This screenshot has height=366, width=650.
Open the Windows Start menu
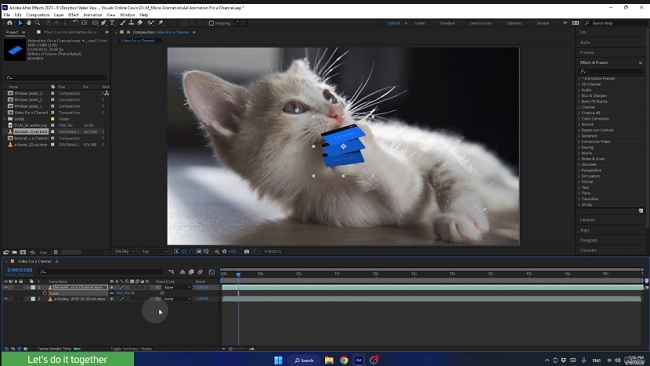click(x=278, y=360)
